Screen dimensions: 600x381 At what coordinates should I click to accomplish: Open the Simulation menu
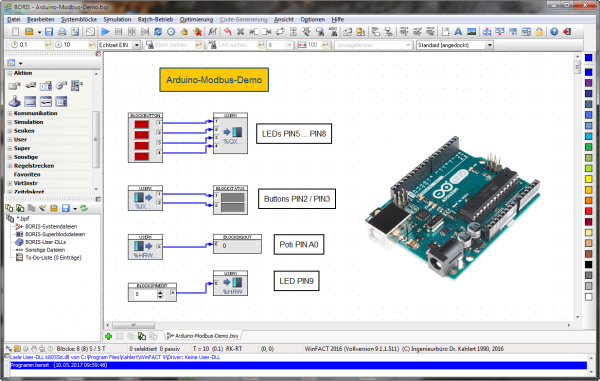tap(117, 20)
